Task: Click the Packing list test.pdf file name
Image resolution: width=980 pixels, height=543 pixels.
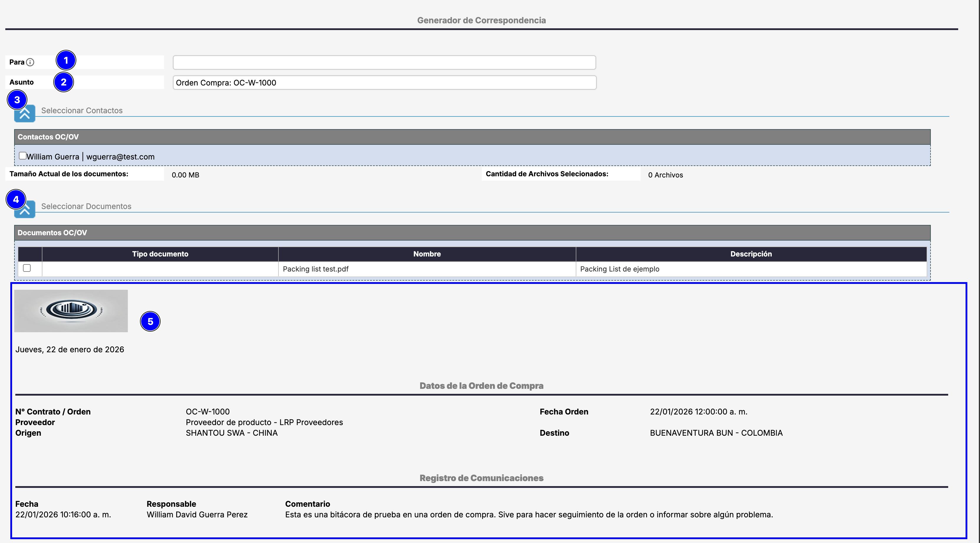Action: pyautogui.click(x=315, y=269)
